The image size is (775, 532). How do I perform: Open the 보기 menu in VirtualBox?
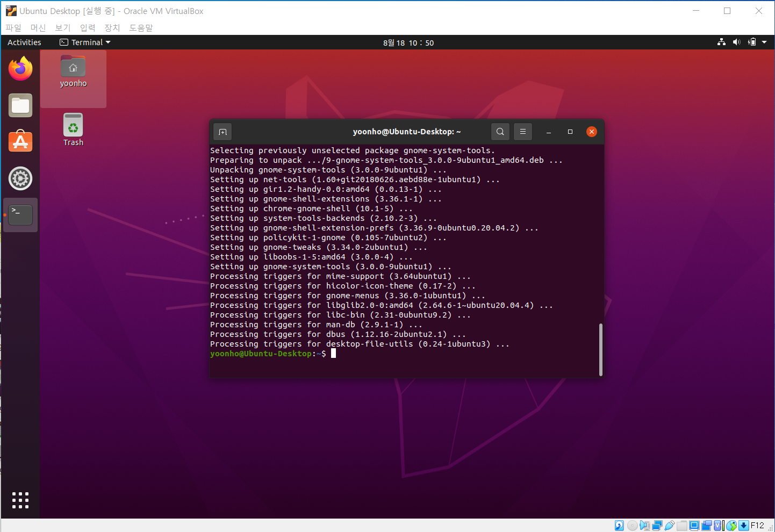coord(63,27)
